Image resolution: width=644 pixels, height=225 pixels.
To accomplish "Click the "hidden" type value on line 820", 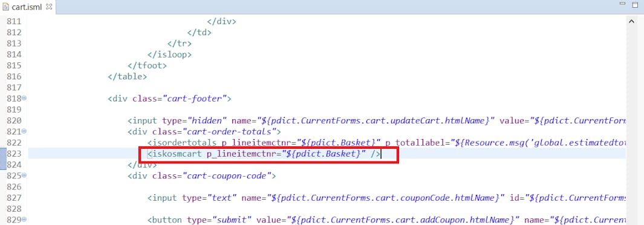I will (207, 121).
